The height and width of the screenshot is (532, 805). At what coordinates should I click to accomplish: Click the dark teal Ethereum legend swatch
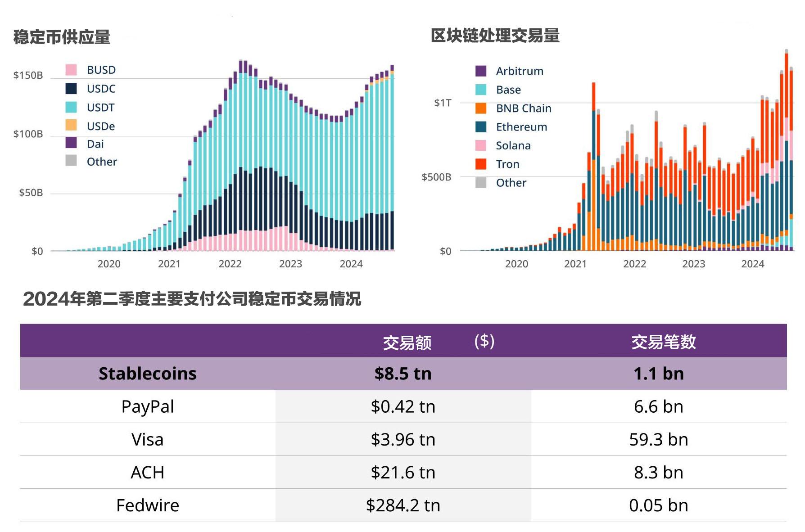tap(481, 126)
